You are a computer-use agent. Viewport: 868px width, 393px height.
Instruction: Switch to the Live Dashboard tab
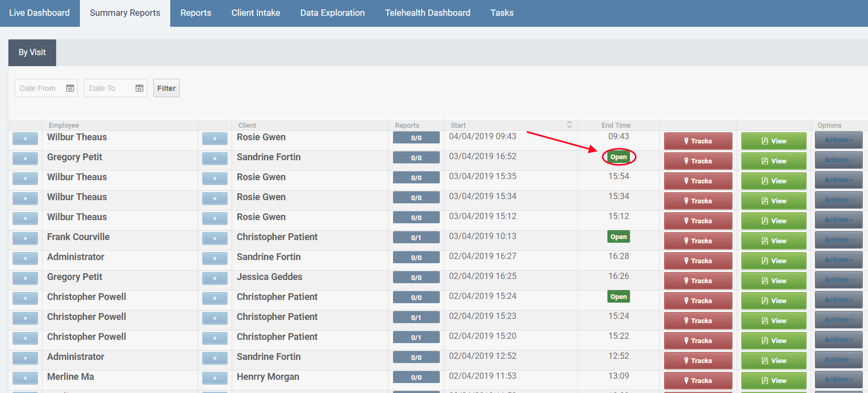[39, 13]
